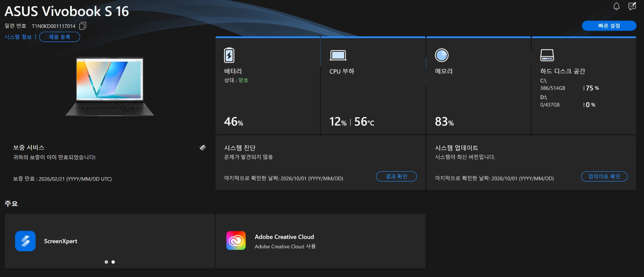Viewport: 644px width, 277px height.
Task: Click the Adobe Creative Cloud 사용 subtitle
Action: click(x=285, y=246)
